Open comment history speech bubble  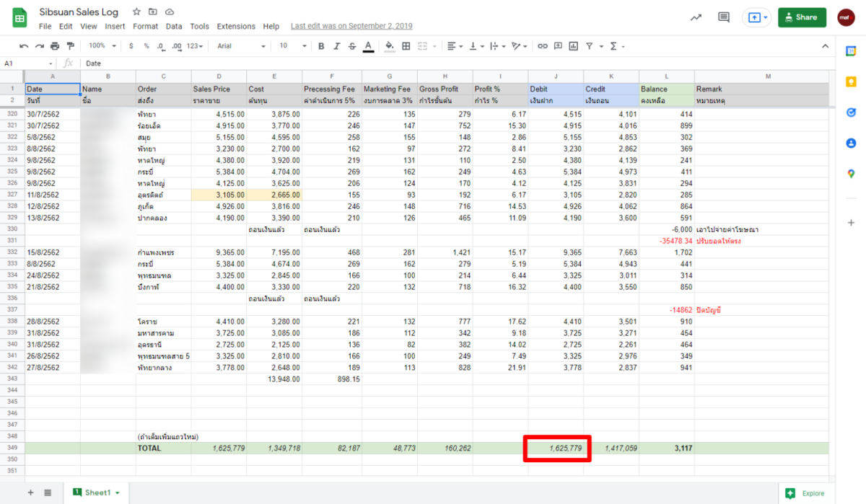coord(723,17)
